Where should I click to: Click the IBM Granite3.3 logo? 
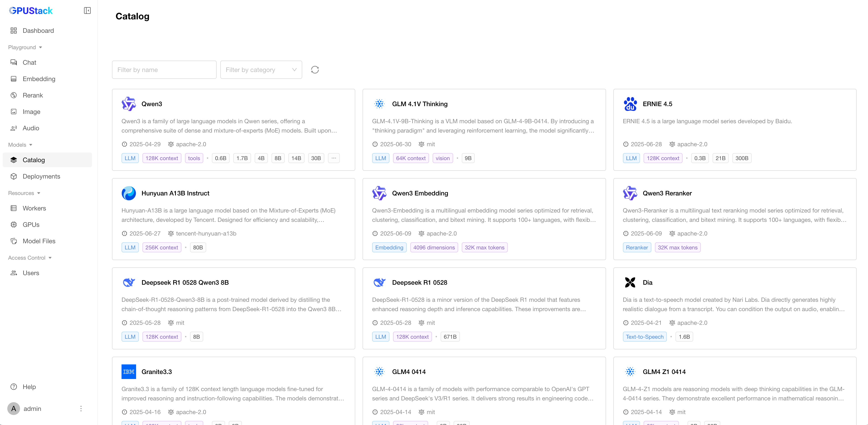(x=129, y=372)
